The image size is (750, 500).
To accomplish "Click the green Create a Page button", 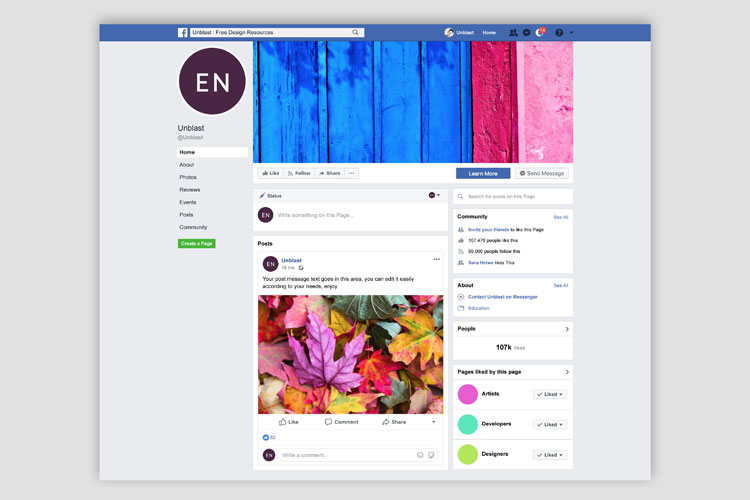I will click(197, 244).
